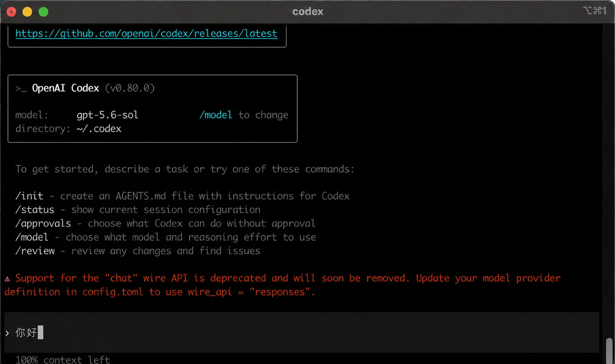Viewport: 615px width, 364px height.
Task: Click "create an AGENTS.md file" description text
Action: coord(205,196)
